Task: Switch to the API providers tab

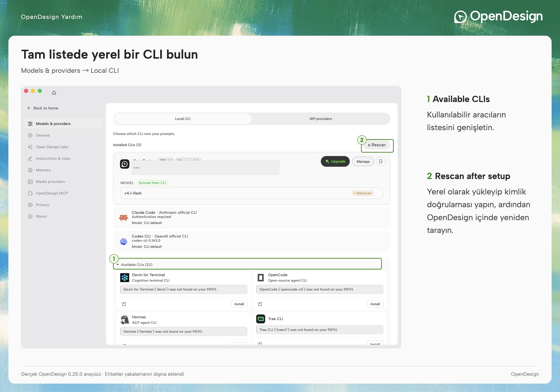Action: [321, 119]
